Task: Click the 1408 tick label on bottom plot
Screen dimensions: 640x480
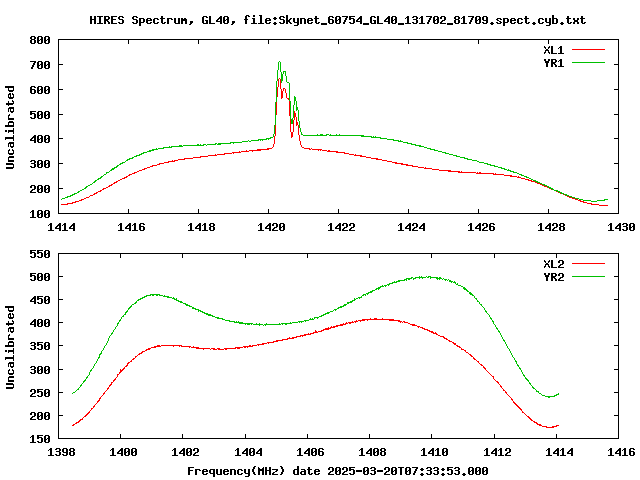Action: click(372, 452)
